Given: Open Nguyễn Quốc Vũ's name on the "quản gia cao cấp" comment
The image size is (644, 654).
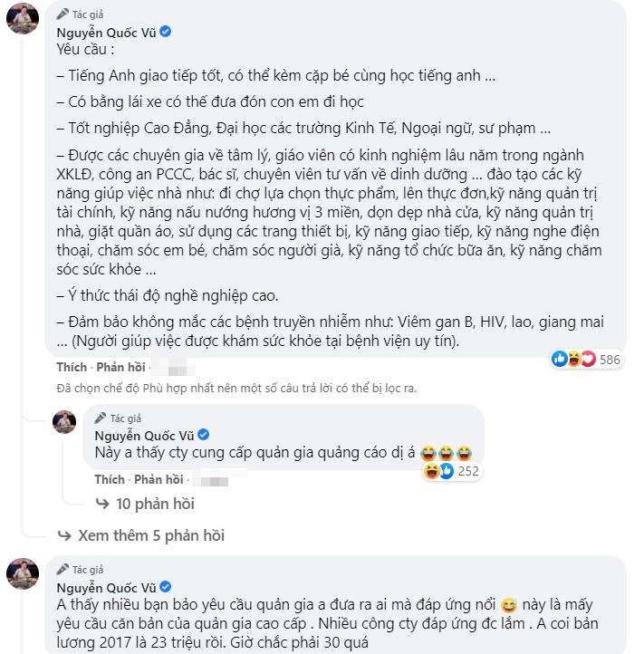Looking at the screenshot, I should point(106,587).
